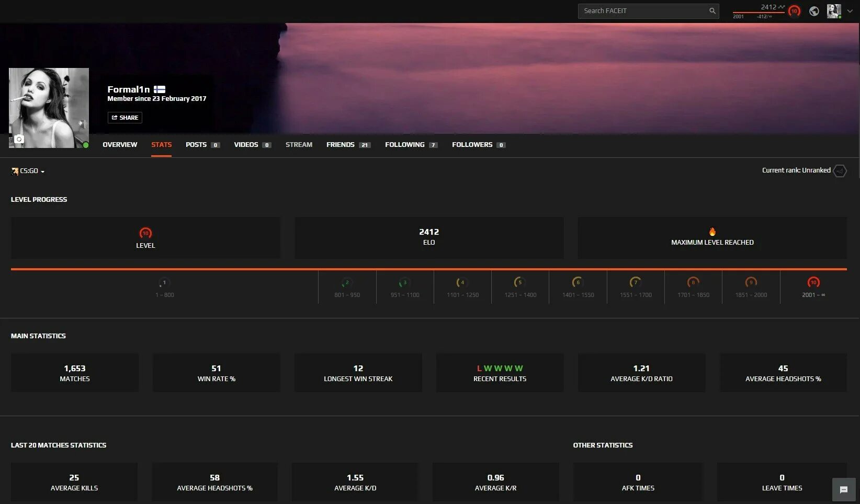Viewport: 860px width, 504px height.
Task: Click the level 10 icon in Level card
Action: (145, 233)
